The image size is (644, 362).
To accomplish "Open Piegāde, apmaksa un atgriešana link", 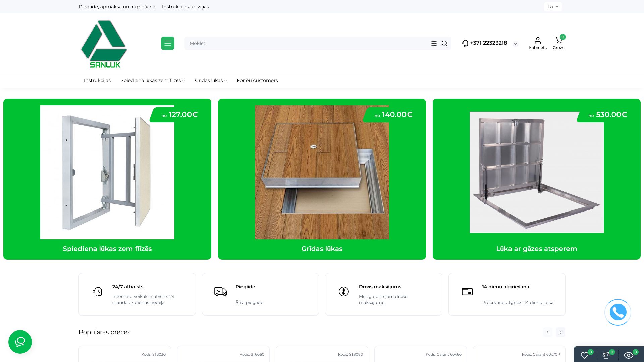I will coord(117,7).
